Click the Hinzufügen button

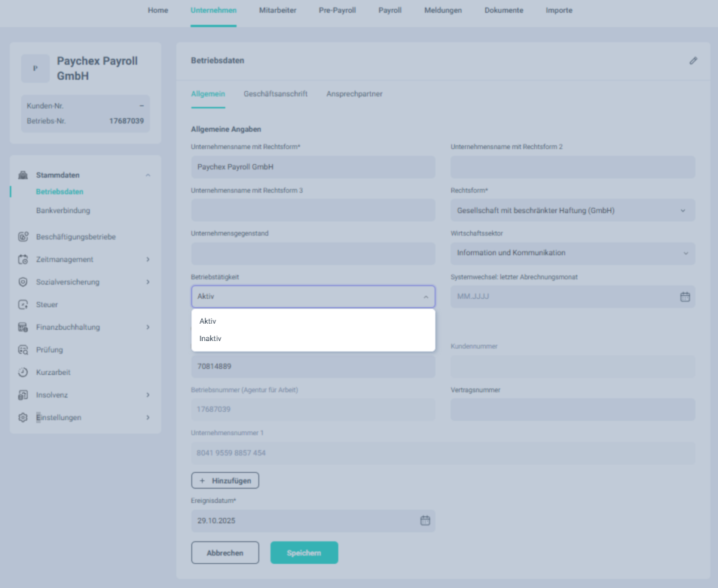pos(225,480)
